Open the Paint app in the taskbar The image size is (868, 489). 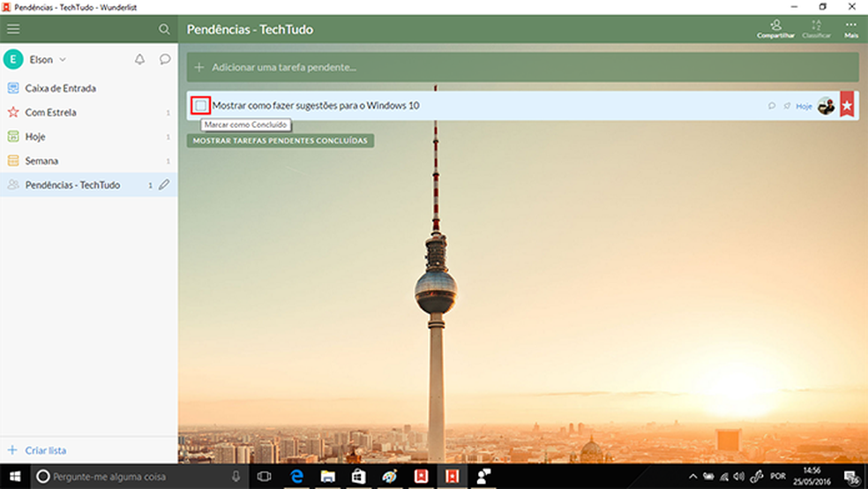(390, 477)
